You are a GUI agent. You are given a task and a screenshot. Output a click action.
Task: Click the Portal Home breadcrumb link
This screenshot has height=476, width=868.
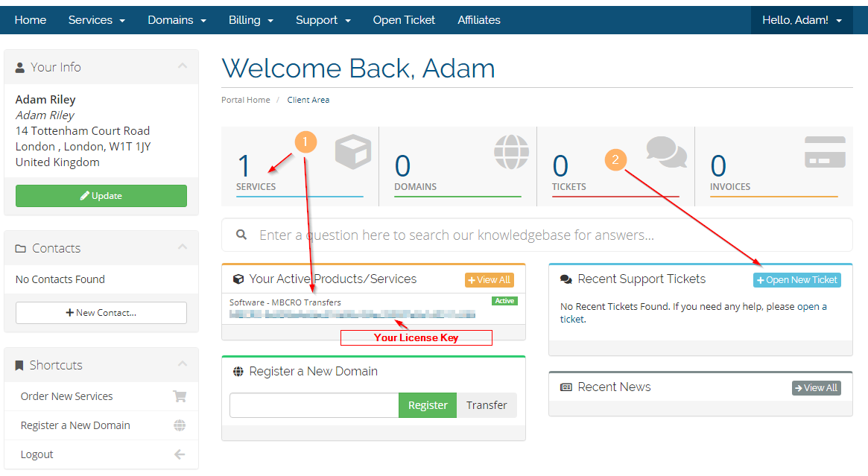[246, 100]
